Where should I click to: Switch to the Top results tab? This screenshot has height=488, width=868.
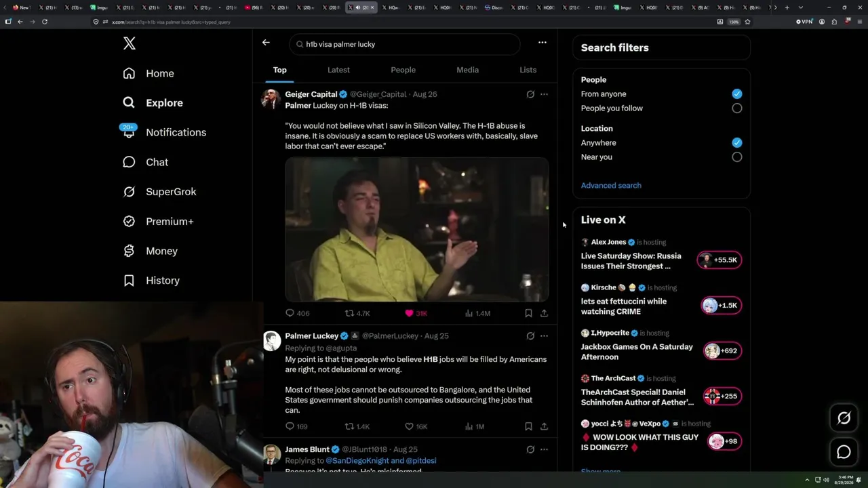click(x=280, y=70)
